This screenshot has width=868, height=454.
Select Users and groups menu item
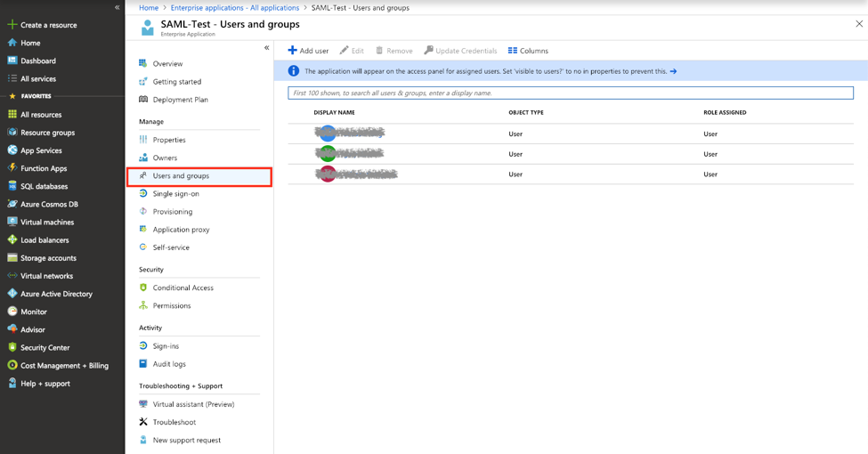click(199, 176)
